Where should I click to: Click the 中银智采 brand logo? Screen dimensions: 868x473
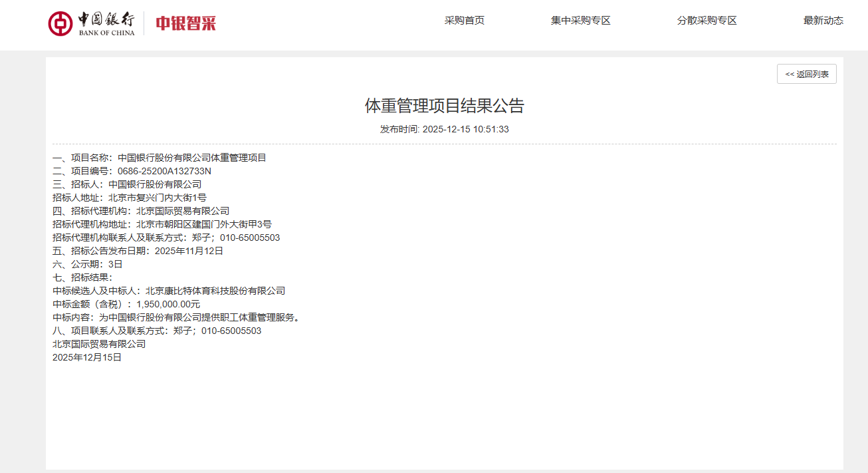[186, 23]
